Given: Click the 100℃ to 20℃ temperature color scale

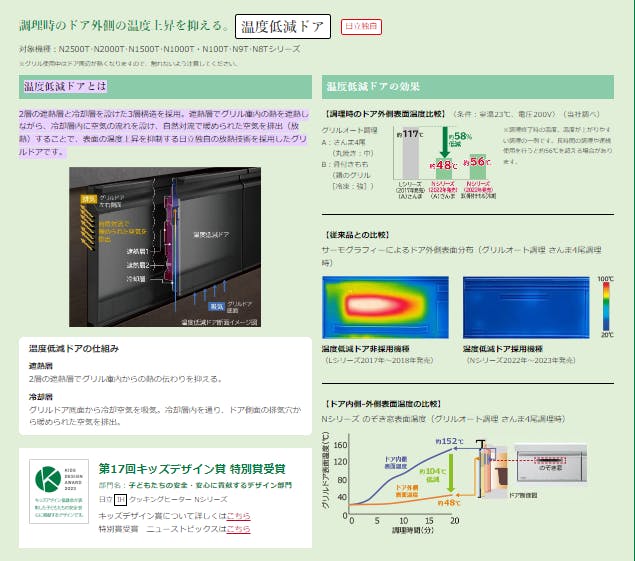Looking at the screenshot, I should (x=607, y=305).
